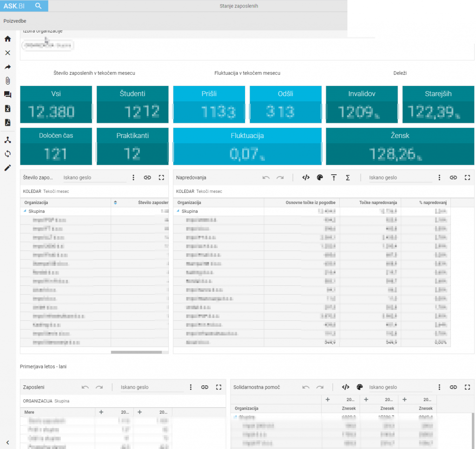This screenshot has width=476, height=449.
Task: Click the refresh sync icon in sidebar
Action: click(x=7, y=154)
